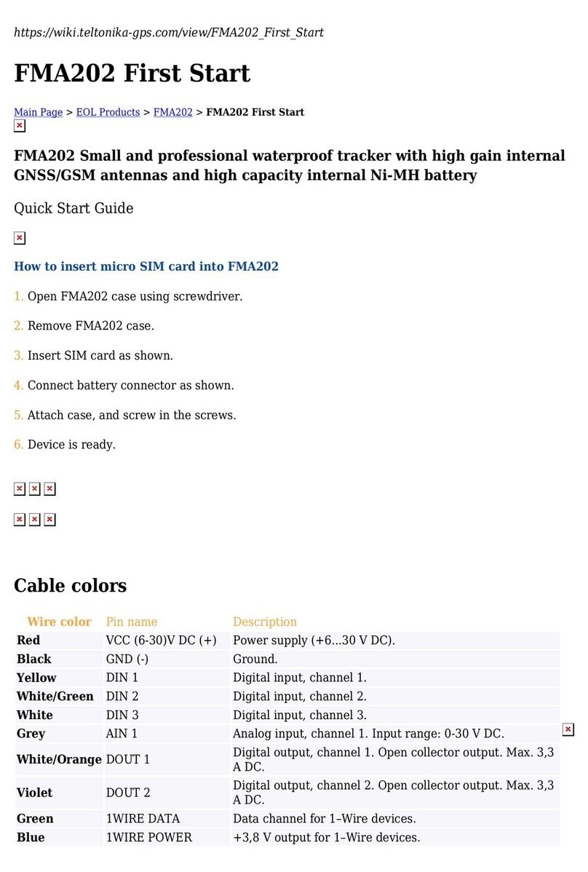Click first broken image in lower image row
The image size is (588, 872).
[x=20, y=520]
